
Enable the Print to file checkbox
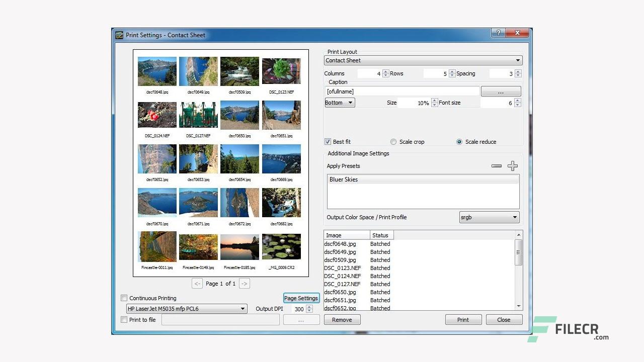pos(124,320)
